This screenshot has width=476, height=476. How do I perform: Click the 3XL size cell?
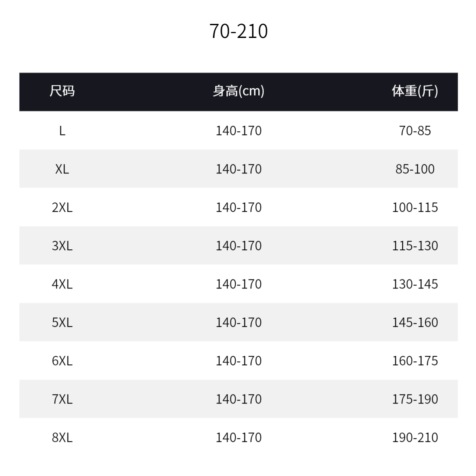pyautogui.click(x=62, y=245)
